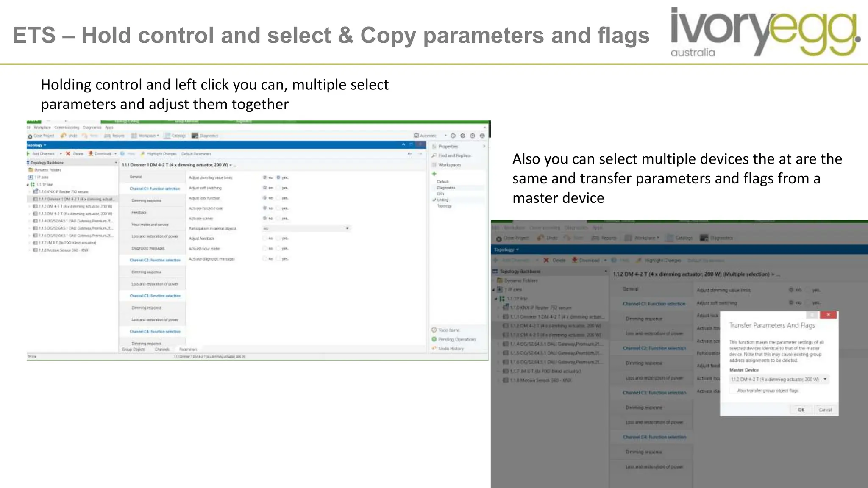The width and height of the screenshot is (868, 488).
Task: Open Pending Operations panel
Action: 454,339
